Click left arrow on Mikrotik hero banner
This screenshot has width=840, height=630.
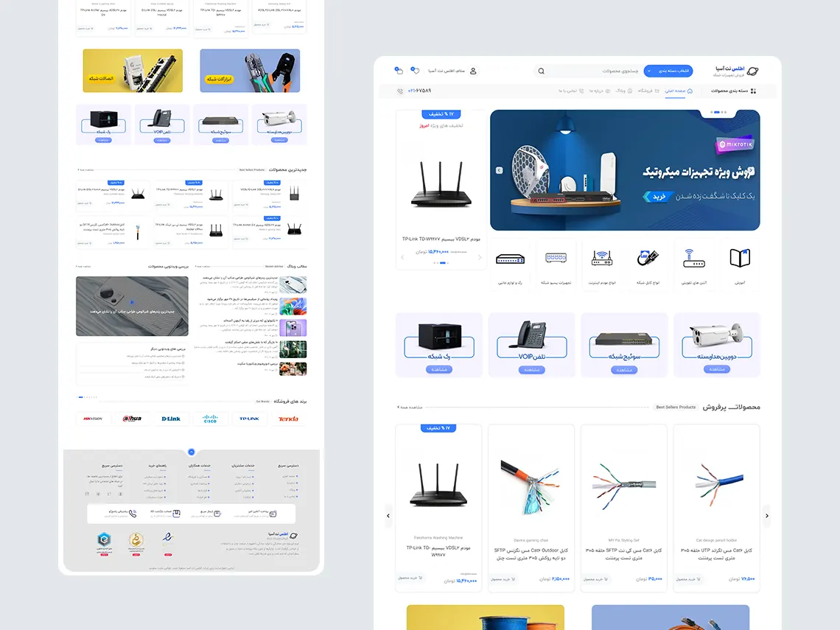[x=499, y=170]
